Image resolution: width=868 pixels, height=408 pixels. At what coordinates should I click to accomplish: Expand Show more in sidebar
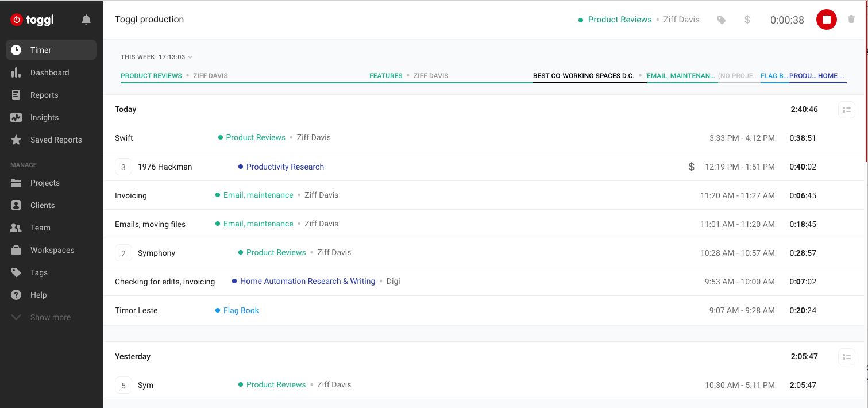51,317
